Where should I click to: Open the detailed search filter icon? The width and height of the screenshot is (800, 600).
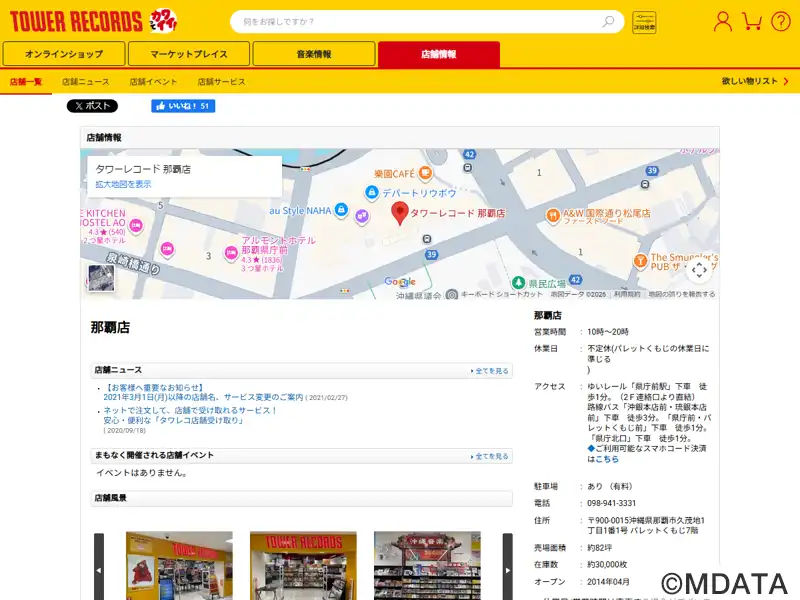pos(644,22)
